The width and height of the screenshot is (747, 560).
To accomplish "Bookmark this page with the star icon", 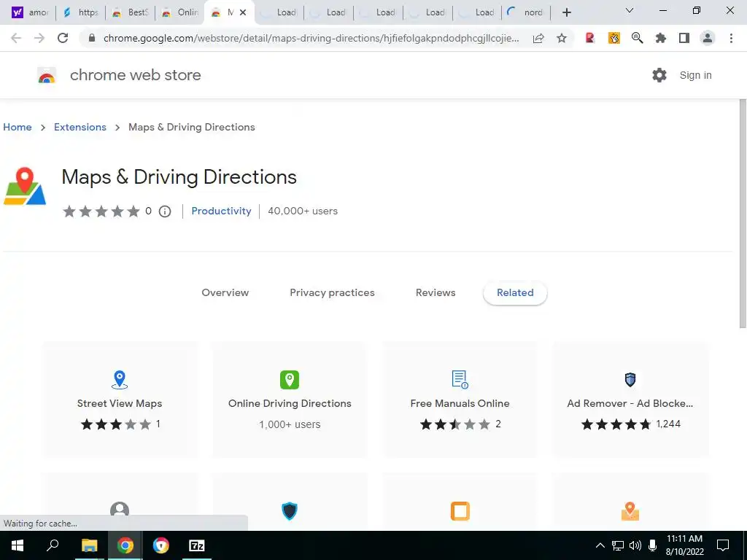I will click(562, 38).
